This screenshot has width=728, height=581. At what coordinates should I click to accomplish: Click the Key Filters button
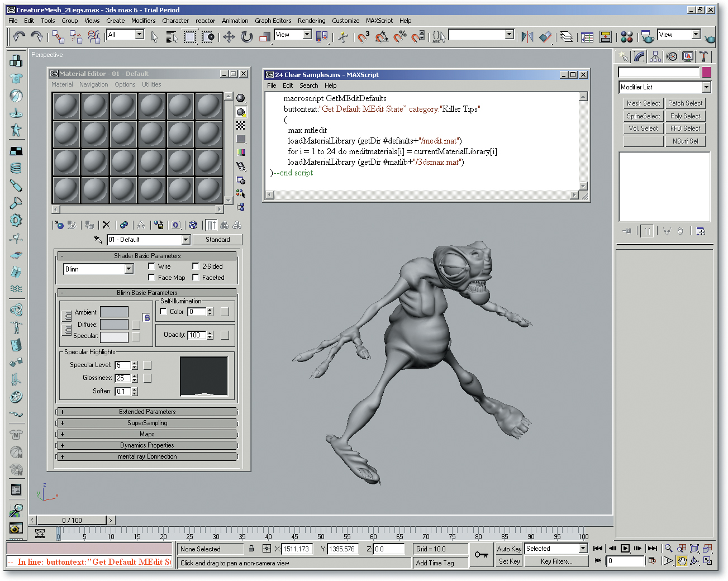click(x=556, y=561)
